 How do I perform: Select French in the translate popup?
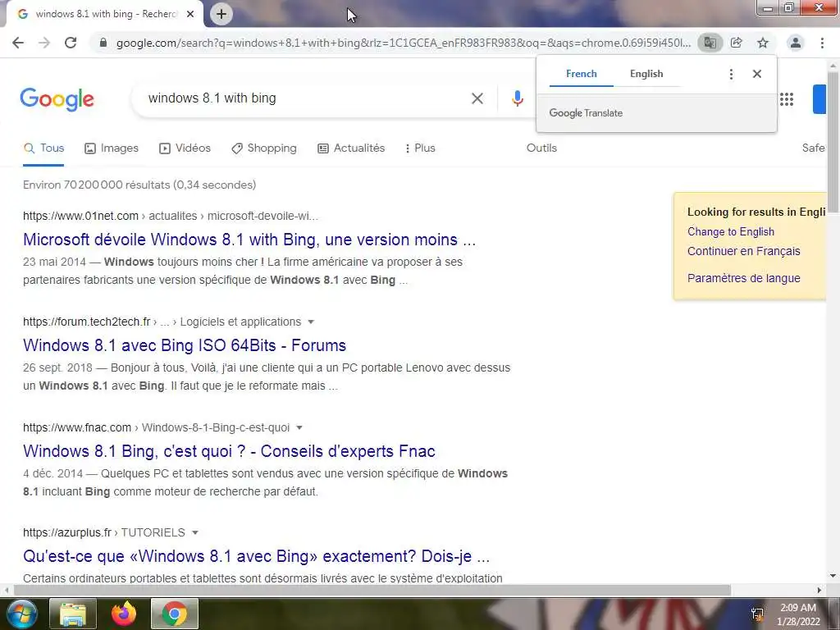tap(582, 74)
